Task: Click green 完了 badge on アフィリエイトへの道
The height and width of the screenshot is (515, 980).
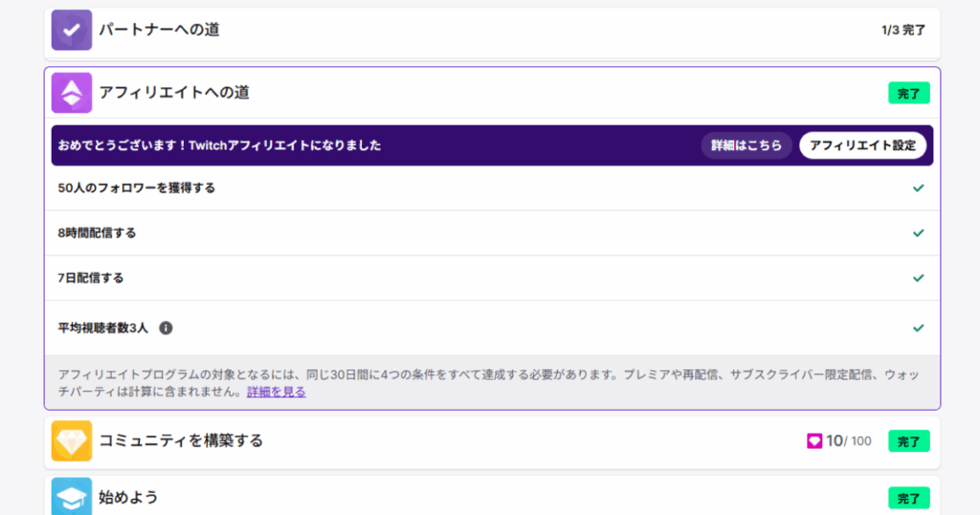Action: point(908,94)
